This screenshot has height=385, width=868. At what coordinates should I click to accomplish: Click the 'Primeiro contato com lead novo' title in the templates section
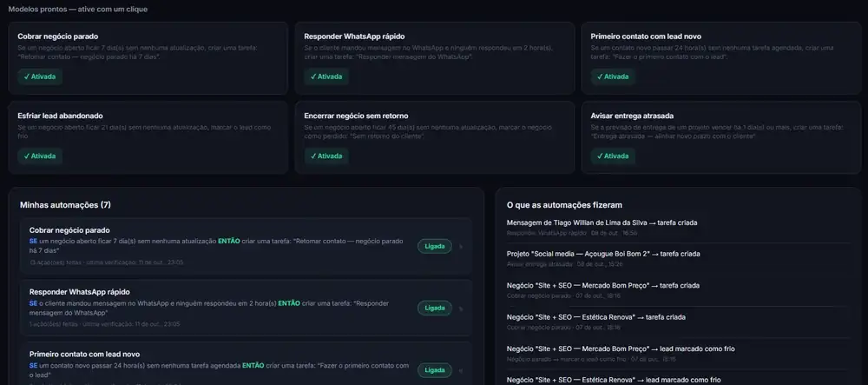[x=646, y=37]
